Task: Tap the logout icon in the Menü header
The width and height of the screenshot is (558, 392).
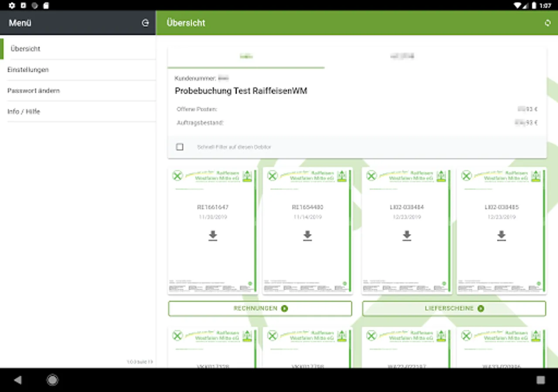Action: pos(146,23)
